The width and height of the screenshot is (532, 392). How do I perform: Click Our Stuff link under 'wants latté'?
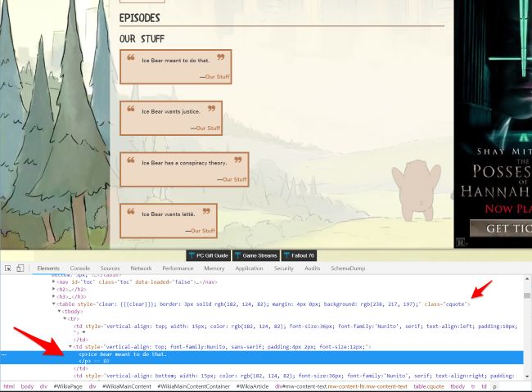tap(203, 231)
